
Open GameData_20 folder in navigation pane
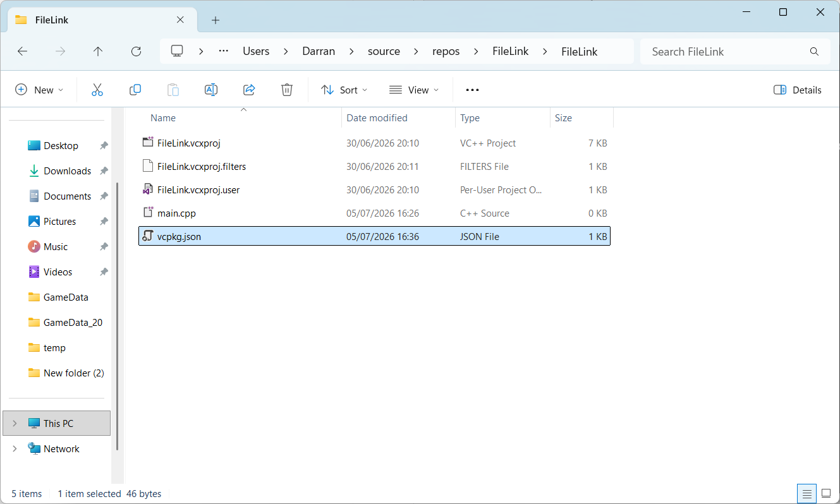pyautogui.click(x=73, y=323)
